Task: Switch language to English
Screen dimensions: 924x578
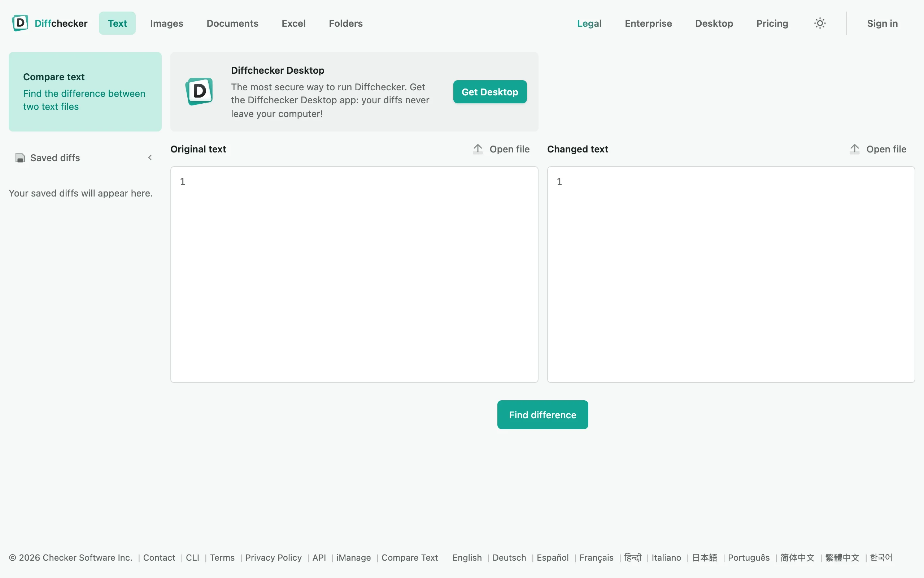Action: pos(467,558)
